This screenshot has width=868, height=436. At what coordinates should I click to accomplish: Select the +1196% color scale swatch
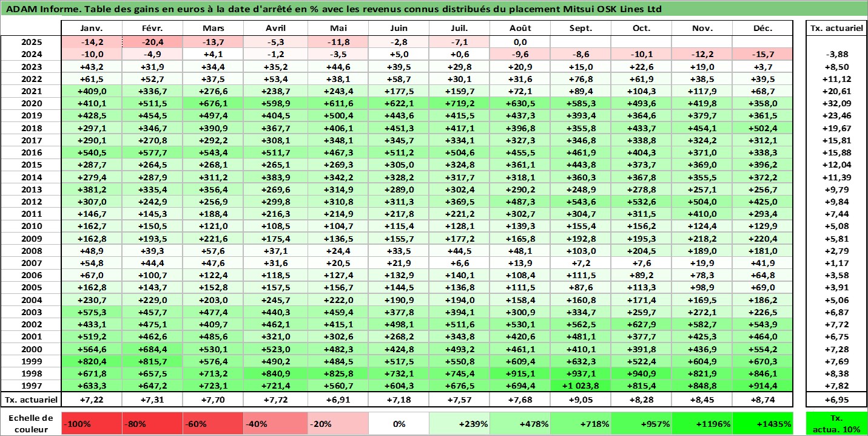tap(702, 423)
